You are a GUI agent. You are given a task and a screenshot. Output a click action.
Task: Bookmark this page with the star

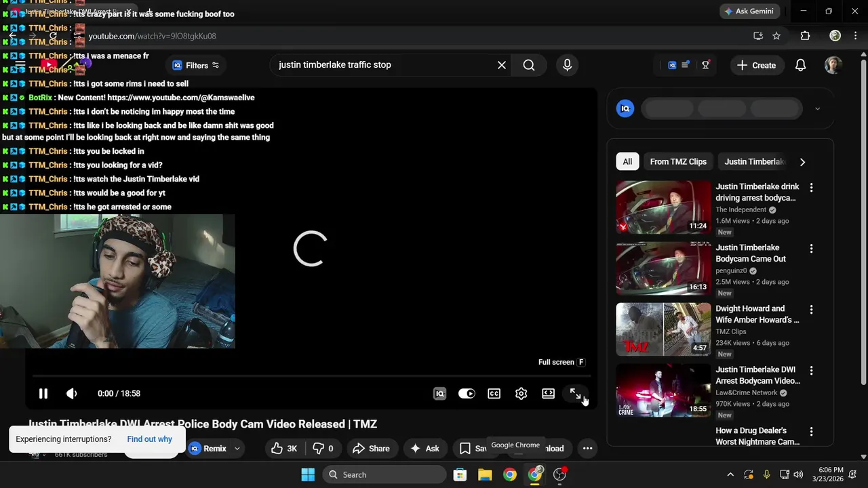point(776,36)
